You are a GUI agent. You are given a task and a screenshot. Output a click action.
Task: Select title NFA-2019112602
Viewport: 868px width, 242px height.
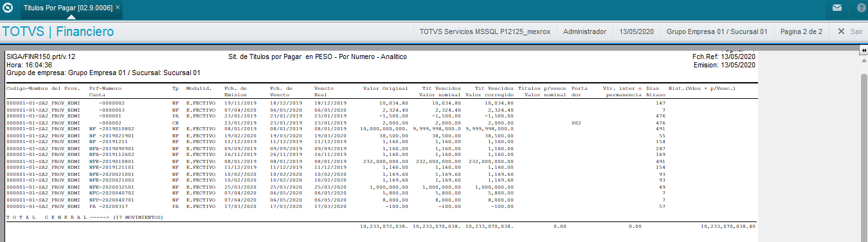tap(111, 154)
